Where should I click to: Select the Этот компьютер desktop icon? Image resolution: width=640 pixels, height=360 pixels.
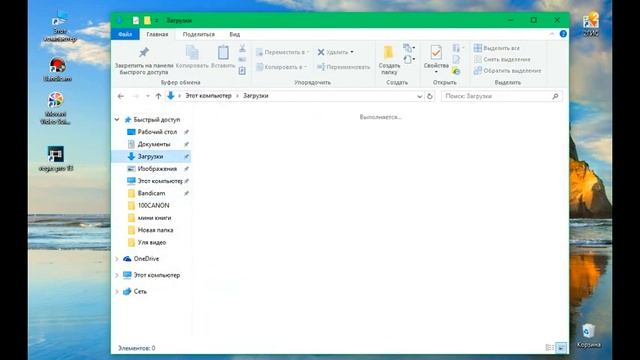pos(60,26)
